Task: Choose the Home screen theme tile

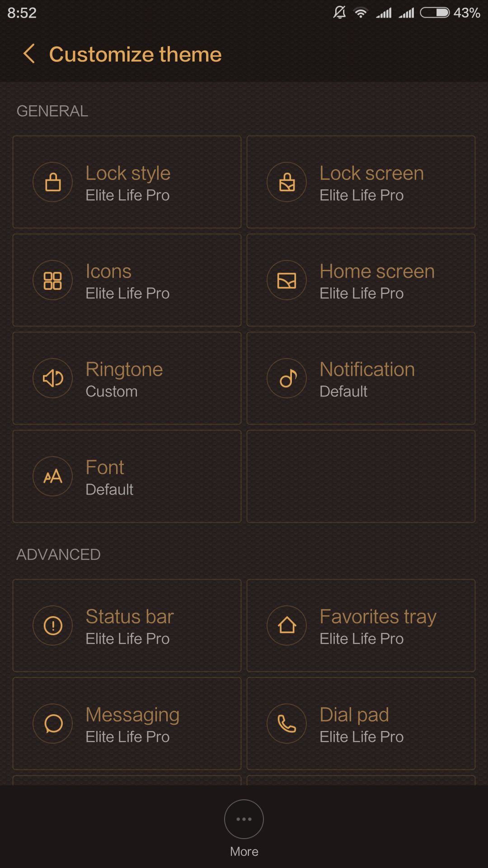Action: coord(361,280)
